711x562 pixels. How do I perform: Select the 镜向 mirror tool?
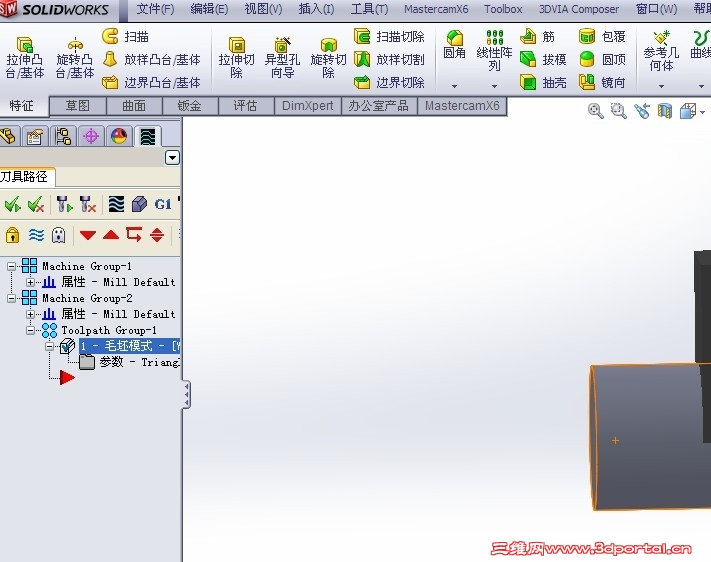[602, 83]
